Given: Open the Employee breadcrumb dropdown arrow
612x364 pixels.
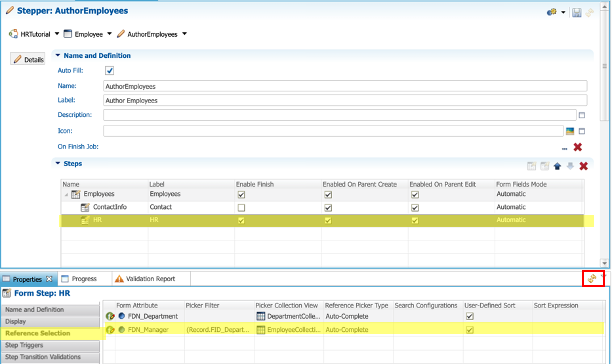Looking at the screenshot, I should (109, 34).
